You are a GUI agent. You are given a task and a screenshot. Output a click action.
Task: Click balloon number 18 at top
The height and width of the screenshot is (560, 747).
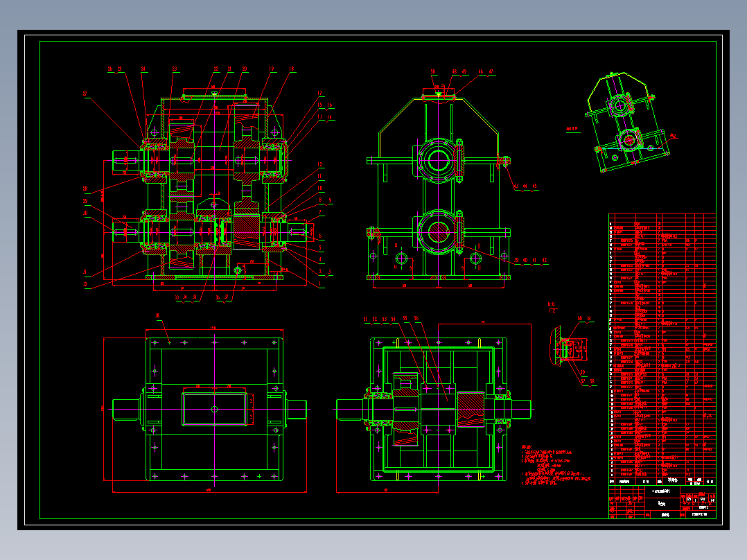(x=292, y=69)
